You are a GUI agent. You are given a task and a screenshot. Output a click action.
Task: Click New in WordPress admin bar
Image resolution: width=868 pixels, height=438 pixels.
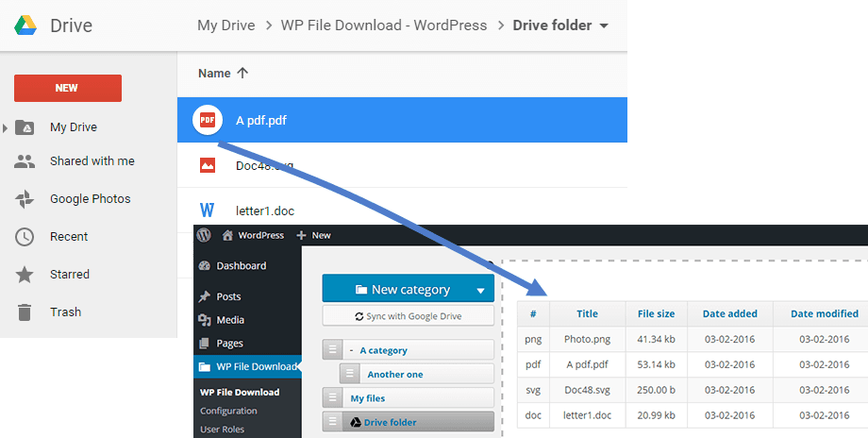[x=314, y=235]
